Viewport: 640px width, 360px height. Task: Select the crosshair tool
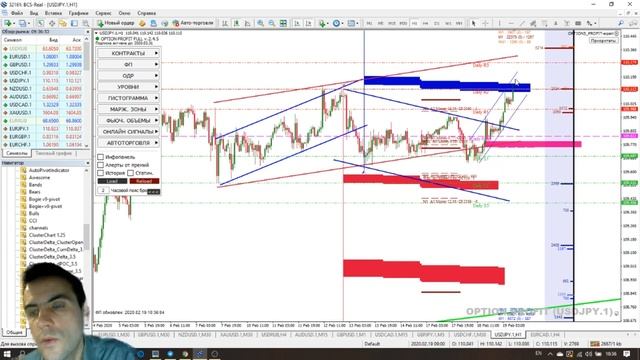click(485, 23)
